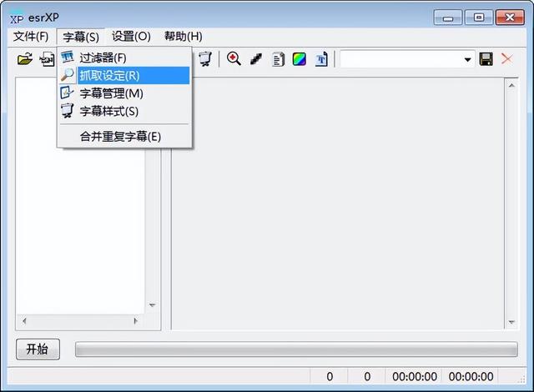Click the floppy disk save icon
Screen dimensions: 534x392
click(486, 59)
